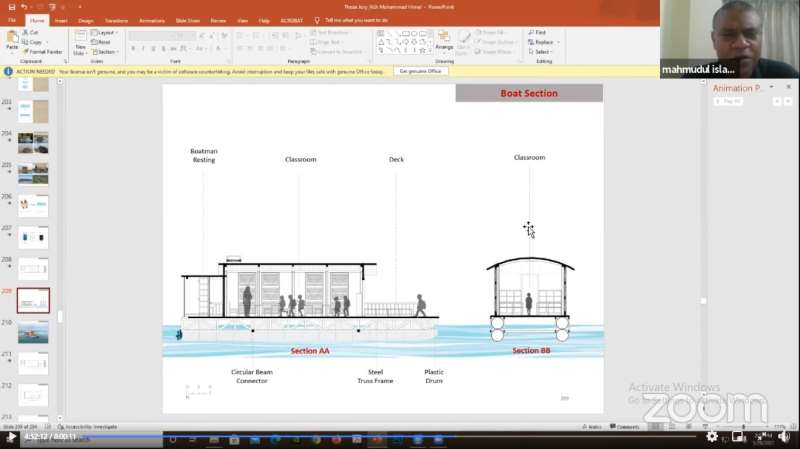This screenshot has height=449, width=800.
Task: Click the Get genuine Office button
Action: pos(420,71)
